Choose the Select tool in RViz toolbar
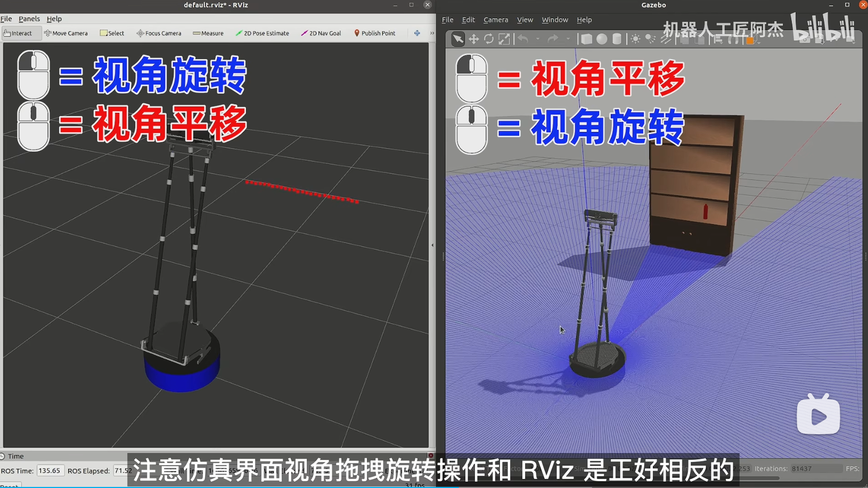868x488 pixels. tap(112, 33)
